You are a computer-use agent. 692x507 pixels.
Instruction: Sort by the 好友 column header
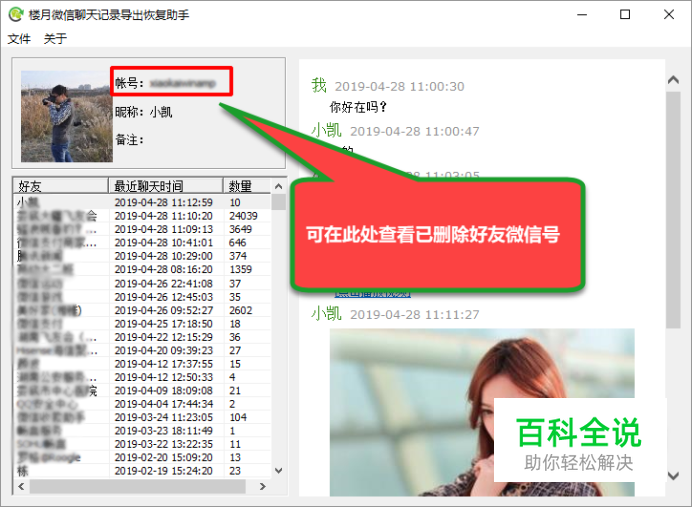[60, 186]
